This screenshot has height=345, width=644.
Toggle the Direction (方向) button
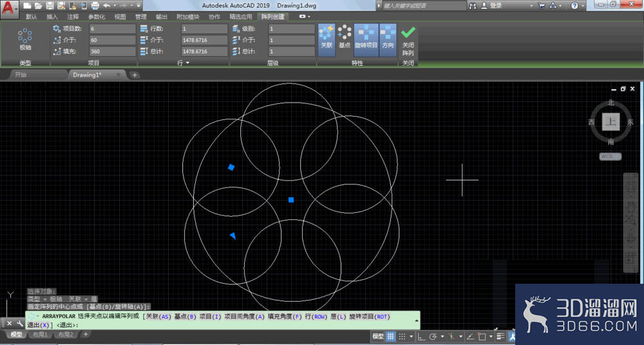pos(388,40)
